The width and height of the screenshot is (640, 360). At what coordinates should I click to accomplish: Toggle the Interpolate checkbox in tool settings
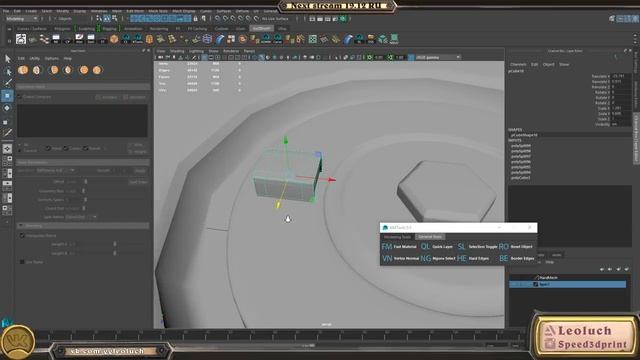pyautogui.click(x=22, y=236)
